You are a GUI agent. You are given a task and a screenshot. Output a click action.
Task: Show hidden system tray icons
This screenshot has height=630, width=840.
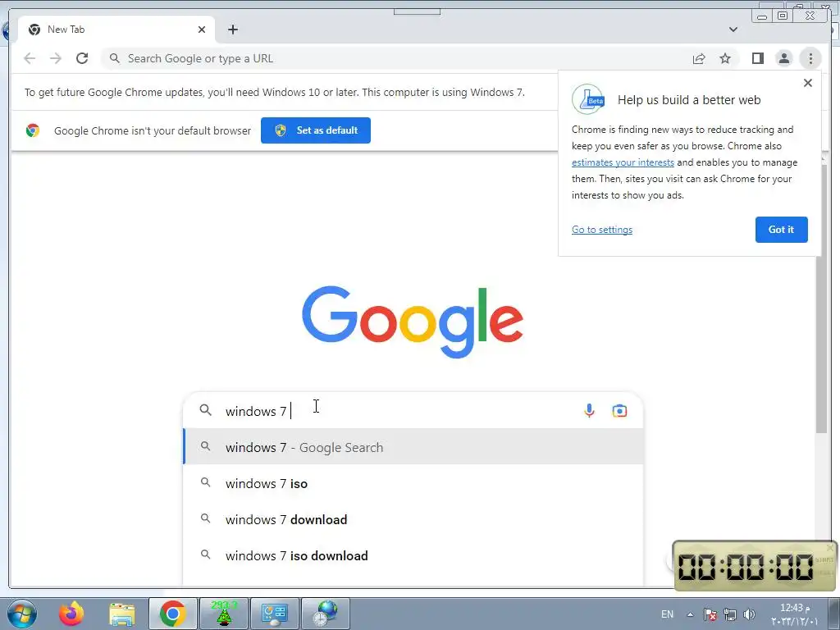coord(690,614)
